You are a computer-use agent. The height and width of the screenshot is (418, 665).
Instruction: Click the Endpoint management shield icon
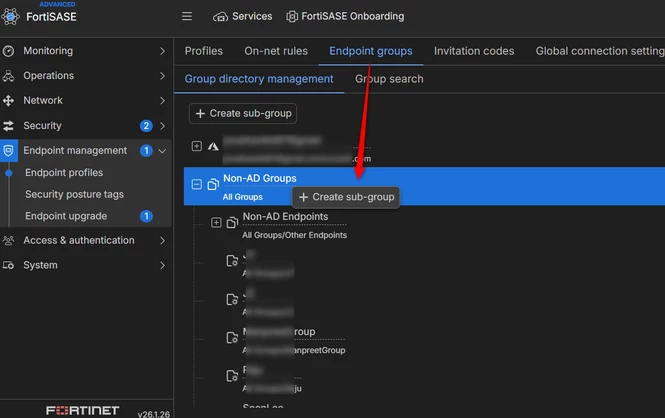(x=8, y=150)
